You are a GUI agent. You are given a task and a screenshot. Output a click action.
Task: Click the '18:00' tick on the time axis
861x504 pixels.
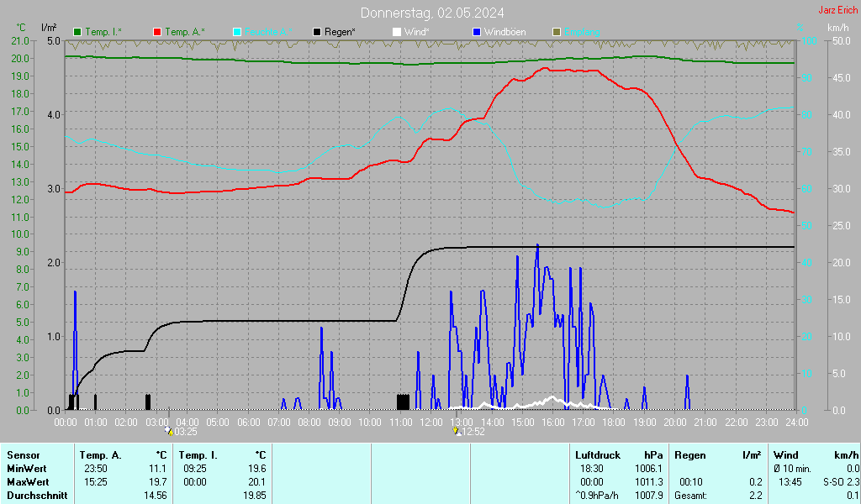tap(614, 423)
